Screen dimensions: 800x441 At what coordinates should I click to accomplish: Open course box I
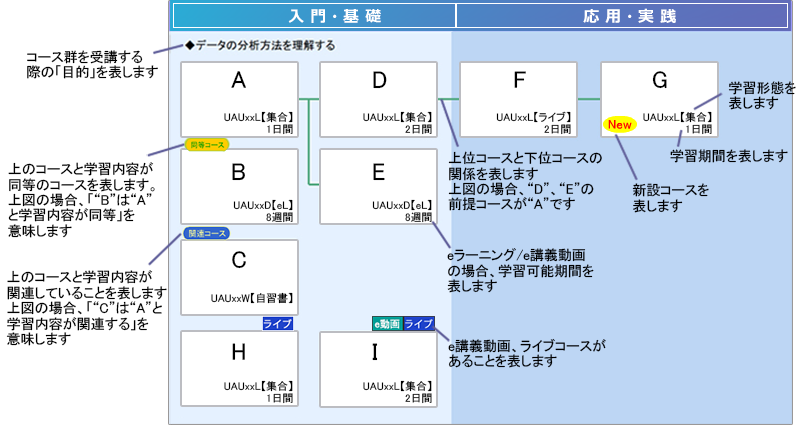pos(379,369)
